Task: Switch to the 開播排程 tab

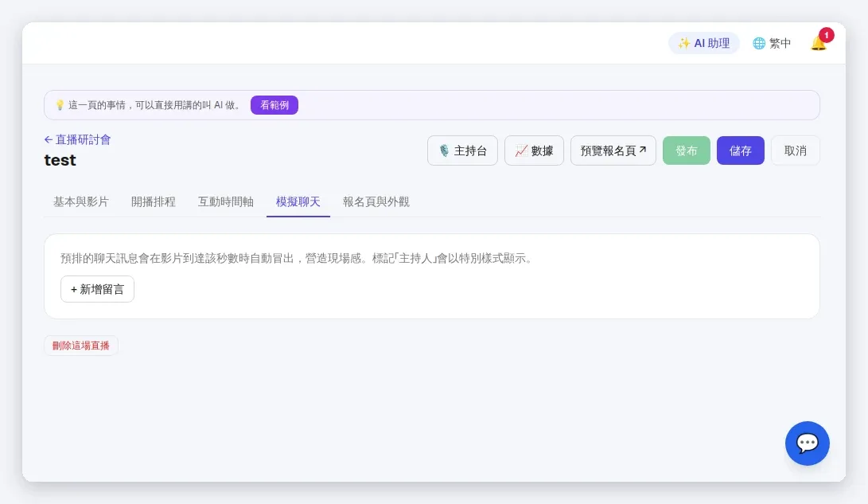Action: pos(154,202)
